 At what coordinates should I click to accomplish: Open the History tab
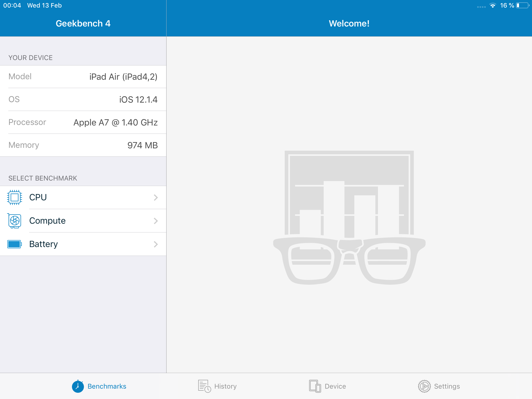pyautogui.click(x=217, y=386)
